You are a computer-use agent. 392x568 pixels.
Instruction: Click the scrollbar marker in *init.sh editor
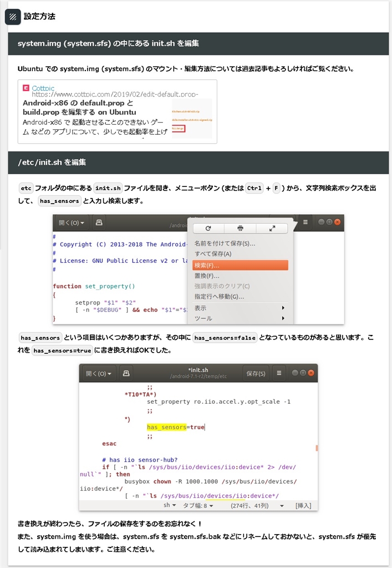tap(317, 448)
